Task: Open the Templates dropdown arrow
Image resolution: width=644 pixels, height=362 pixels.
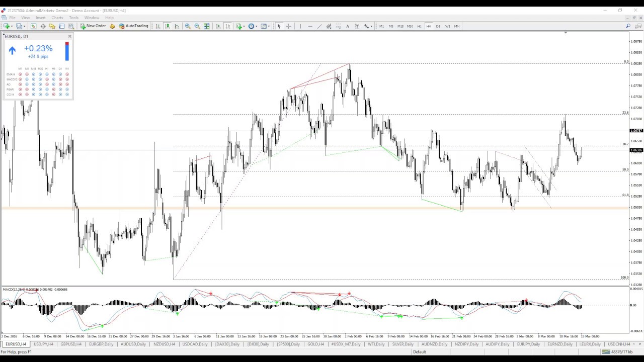Action: click(269, 26)
